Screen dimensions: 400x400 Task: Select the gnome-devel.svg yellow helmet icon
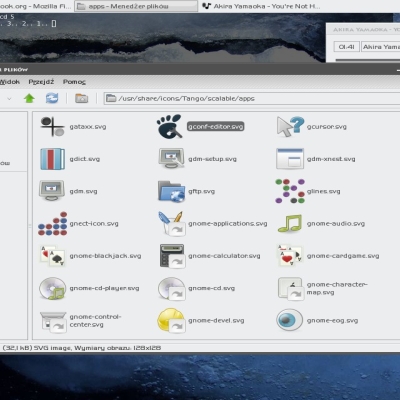[x=171, y=321]
